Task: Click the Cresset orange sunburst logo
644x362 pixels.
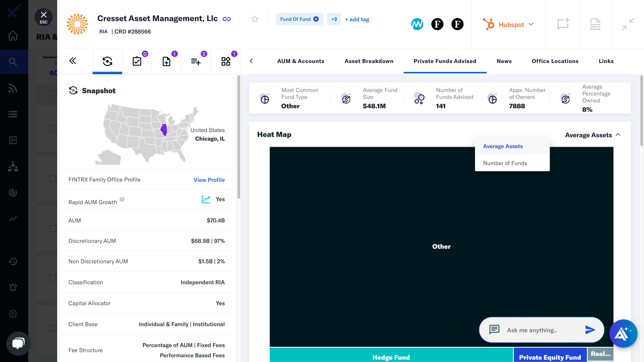Action: pos(77,24)
